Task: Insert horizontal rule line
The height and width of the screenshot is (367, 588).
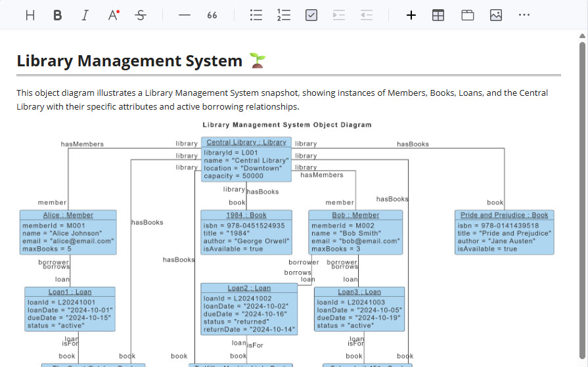Action: coord(185,15)
